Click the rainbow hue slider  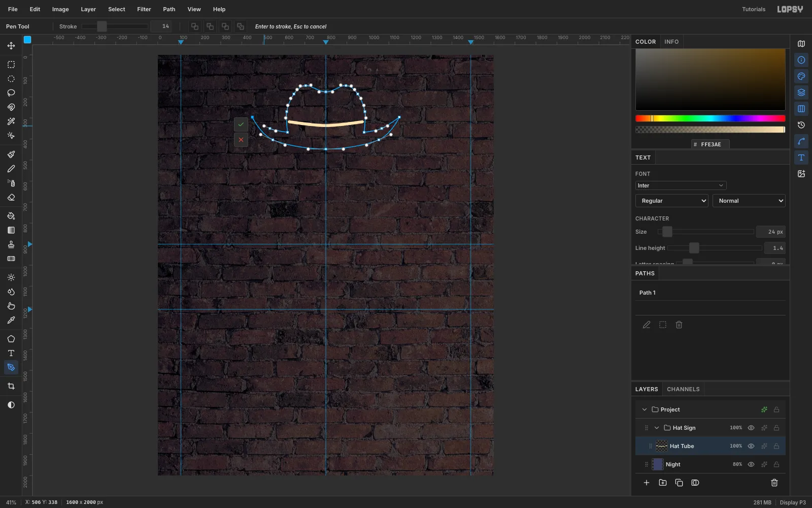click(710, 118)
